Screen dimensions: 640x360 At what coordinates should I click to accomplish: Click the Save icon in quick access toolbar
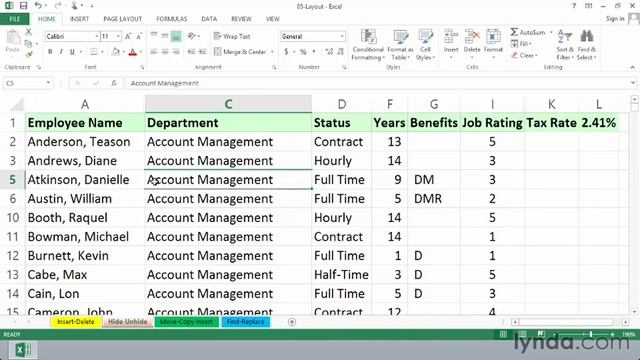tap(23, 6)
